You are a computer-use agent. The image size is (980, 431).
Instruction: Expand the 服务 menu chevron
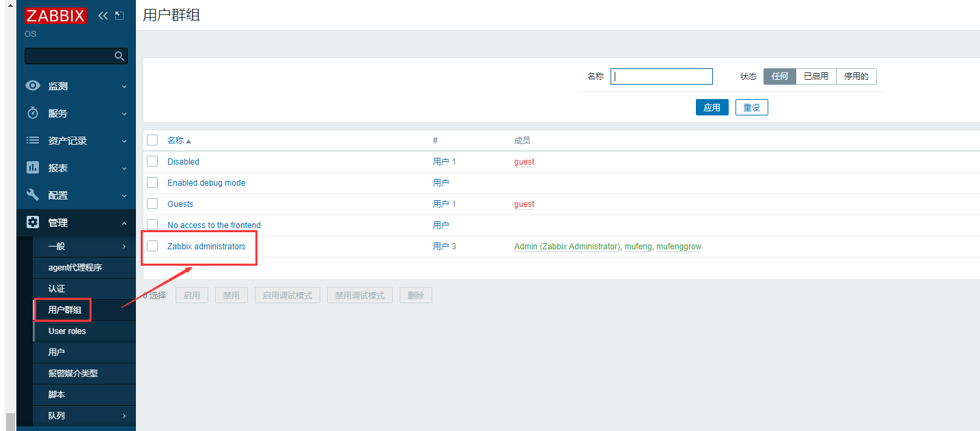click(x=124, y=114)
